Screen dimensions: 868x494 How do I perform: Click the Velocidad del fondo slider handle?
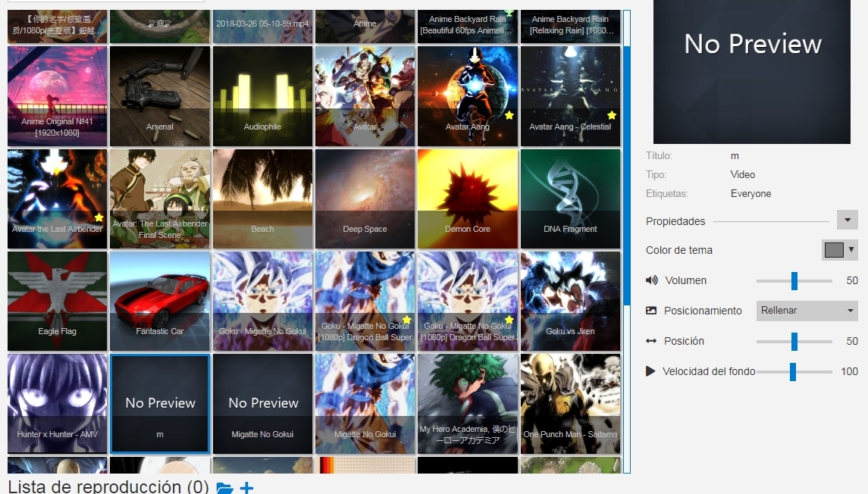pyautogui.click(x=793, y=371)
